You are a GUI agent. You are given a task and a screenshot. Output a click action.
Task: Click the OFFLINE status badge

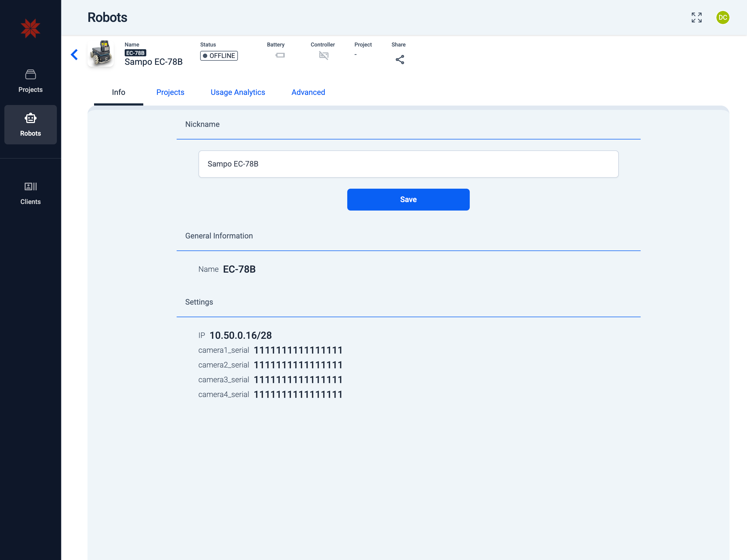pyautogui.click(x=219, y=56)
